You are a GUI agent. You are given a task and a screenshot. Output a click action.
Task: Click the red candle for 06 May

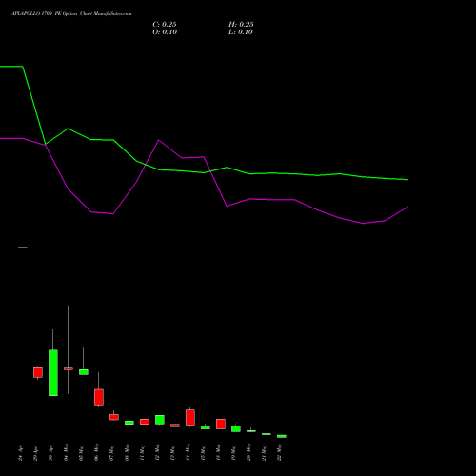[x=99, y=397]
